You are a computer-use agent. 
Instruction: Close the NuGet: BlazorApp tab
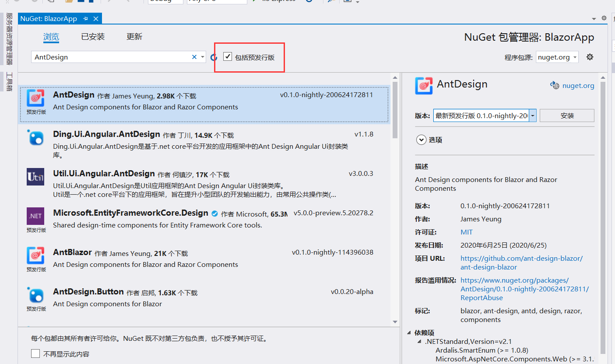[96, 19]
